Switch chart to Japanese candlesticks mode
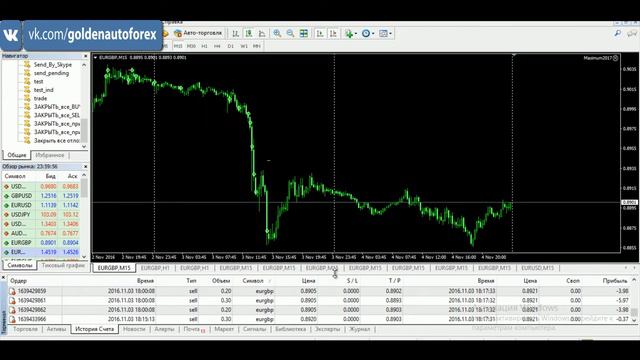This screenshot has height=360, width=640. click(249, 33)
